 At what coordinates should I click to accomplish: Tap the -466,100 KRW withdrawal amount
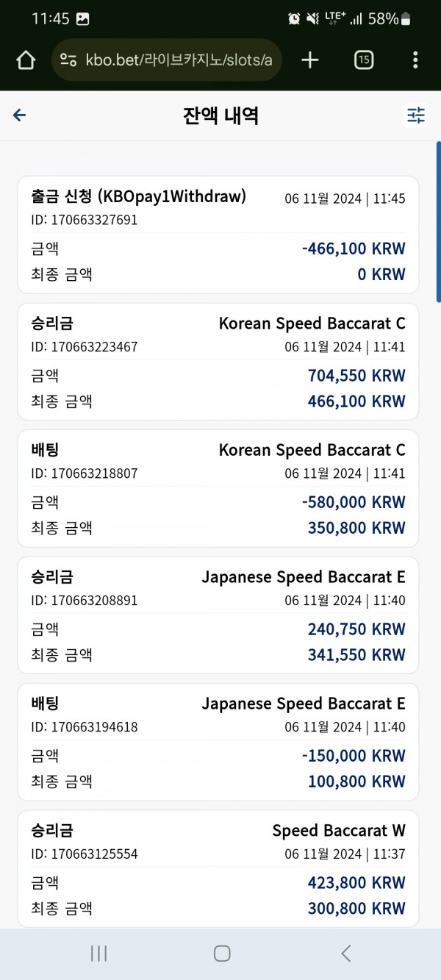click(x=354, y=248)
